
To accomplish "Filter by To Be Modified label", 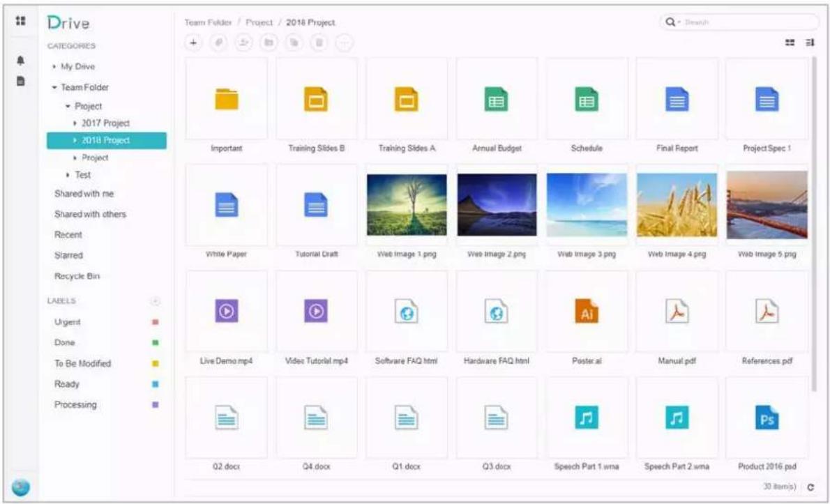I will [x=82, y=363].
